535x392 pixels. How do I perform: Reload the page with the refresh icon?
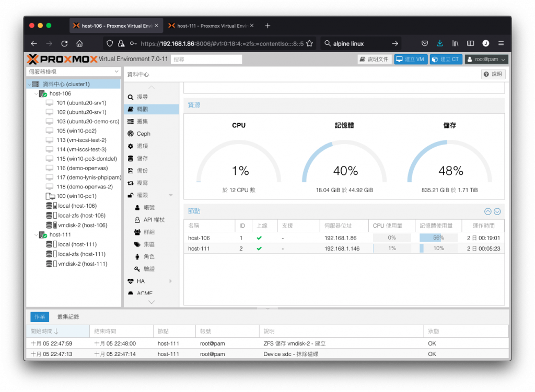pos(64,43)
